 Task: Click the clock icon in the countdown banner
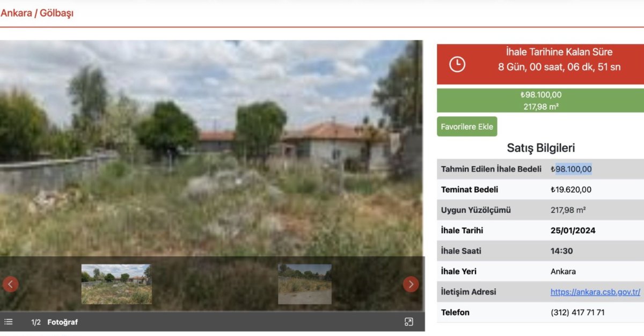(457, 64)
